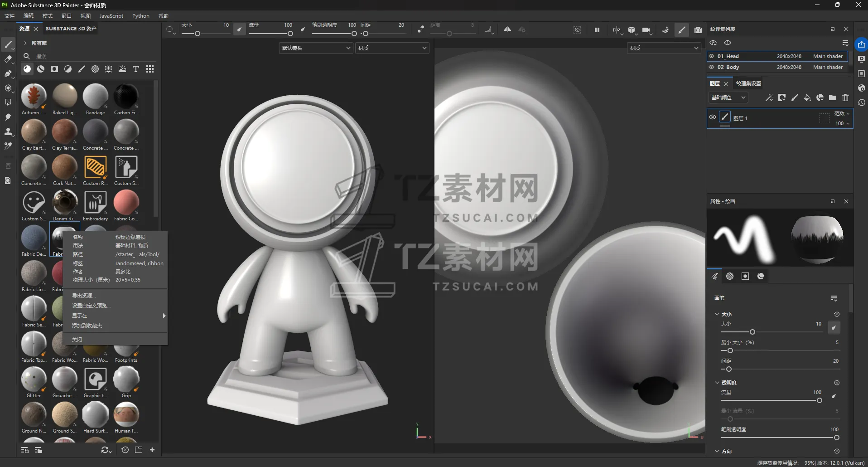868x467 pixels.
Task: Toggle pen pressure beside top 大小 slider
Action: pos(239,30)
